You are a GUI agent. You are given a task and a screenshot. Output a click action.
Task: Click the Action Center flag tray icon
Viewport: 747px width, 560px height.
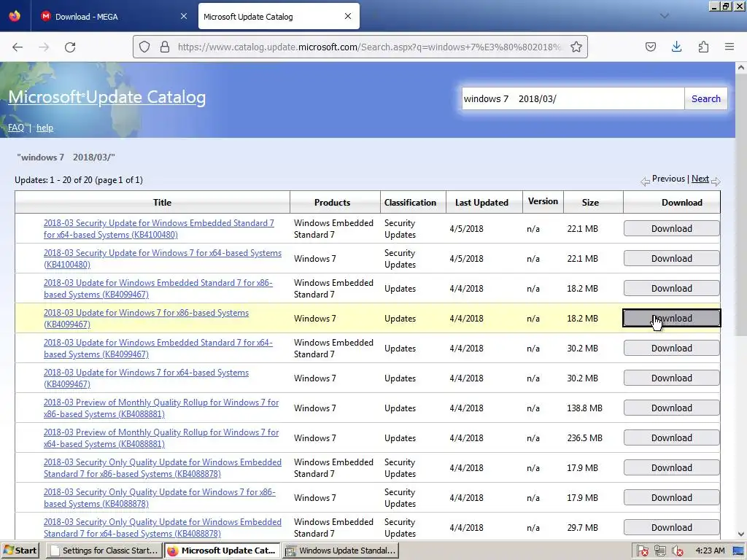click(642, 551)
